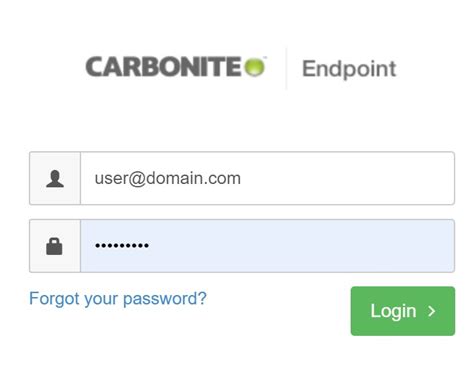Submit credentials with the green Login button
Viewport: 474px width, 374px height.
pyautogui.click(x=403, y=311)
